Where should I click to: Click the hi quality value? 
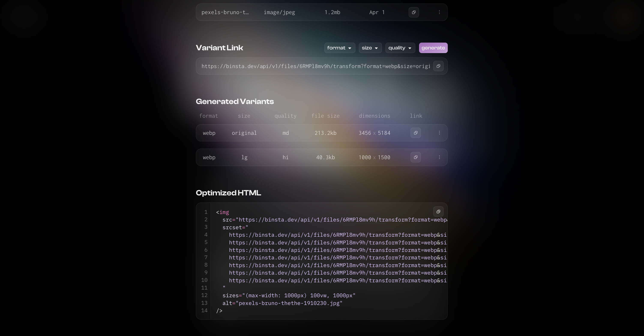[286, 157]
